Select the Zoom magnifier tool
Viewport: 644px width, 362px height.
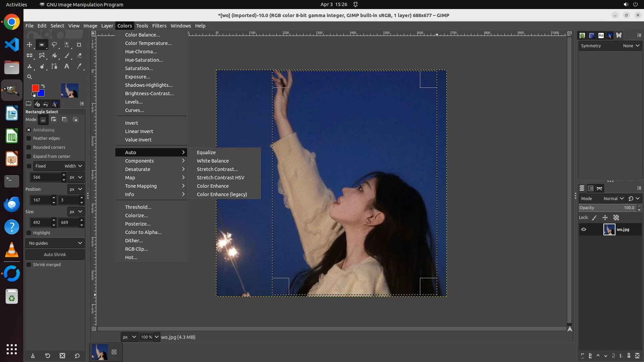click(x=30, y=77)
